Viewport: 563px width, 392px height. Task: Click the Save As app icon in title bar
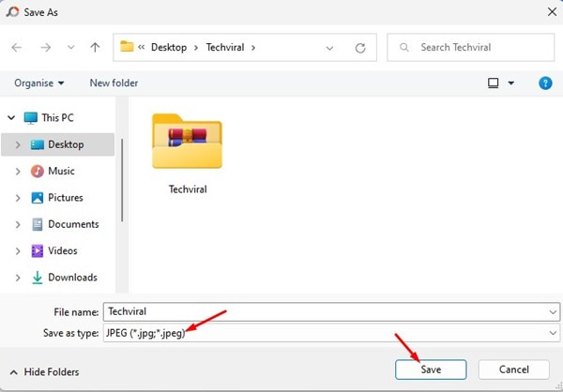point(12,12)
